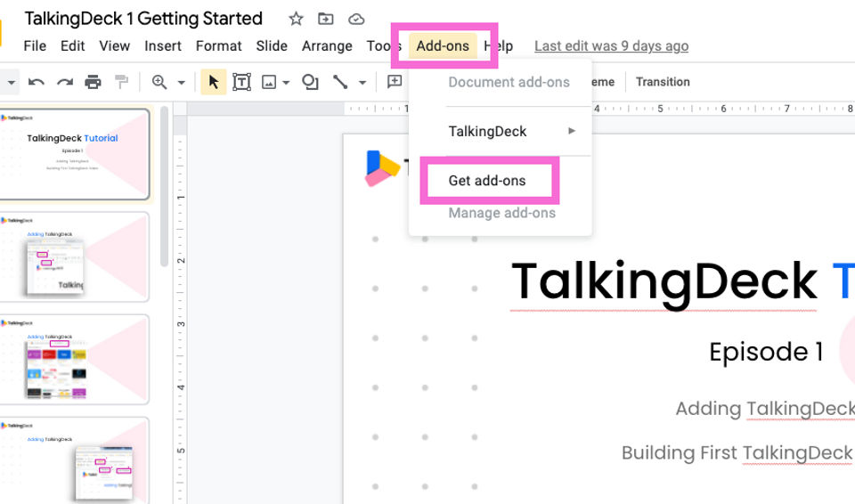Viewport: 855px width, 504px height.
Task: Click the filmstrip vertical scrollbar
Action: pos(164,185)
